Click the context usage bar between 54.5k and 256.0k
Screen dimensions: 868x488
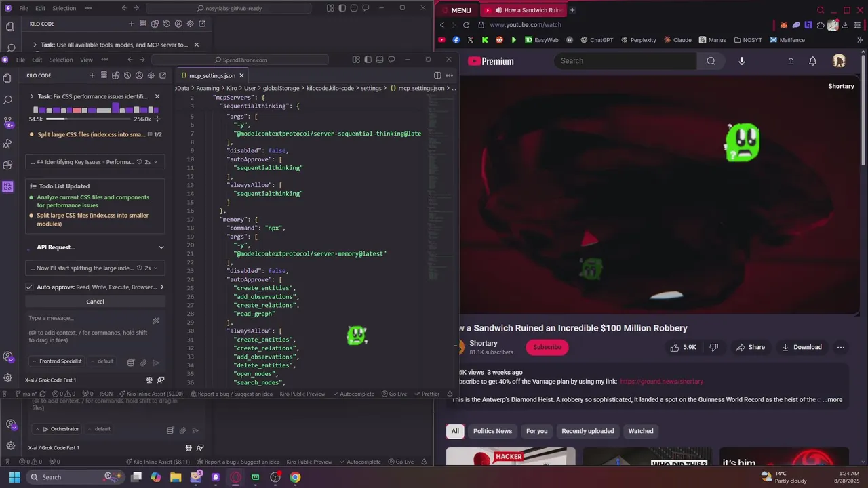(87, 119)
